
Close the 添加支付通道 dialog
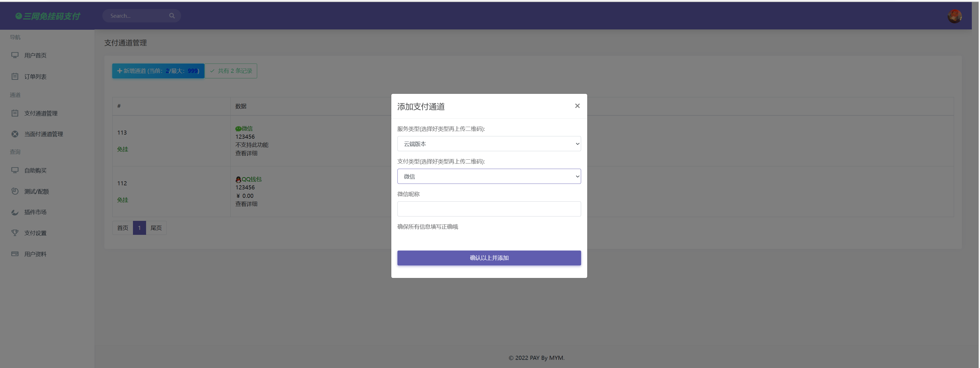point(577,106)
